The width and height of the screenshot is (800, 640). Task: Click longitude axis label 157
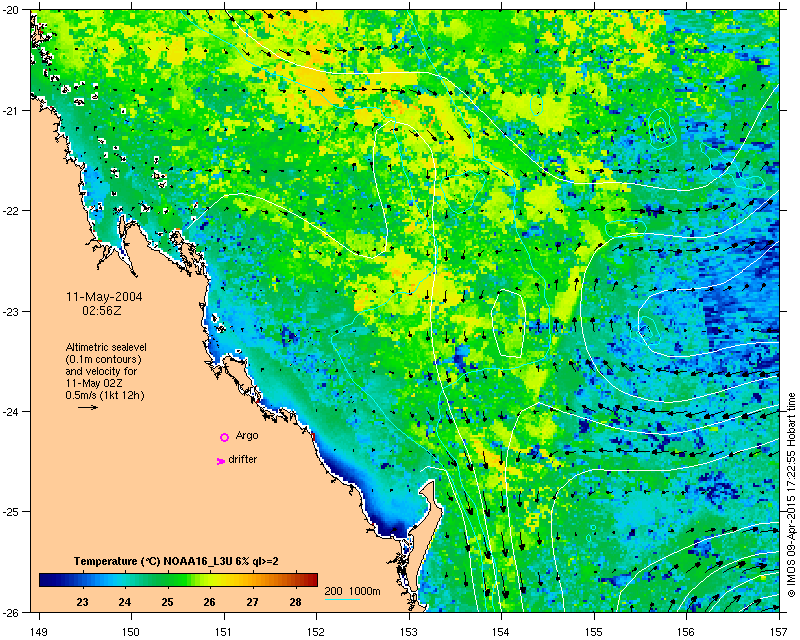(x=779, y=632)
